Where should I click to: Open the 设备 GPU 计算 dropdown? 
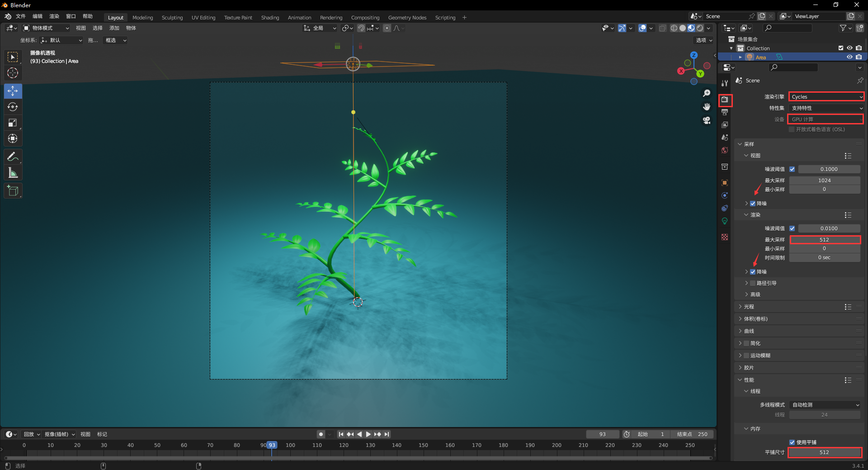click(x=826, y=119)
